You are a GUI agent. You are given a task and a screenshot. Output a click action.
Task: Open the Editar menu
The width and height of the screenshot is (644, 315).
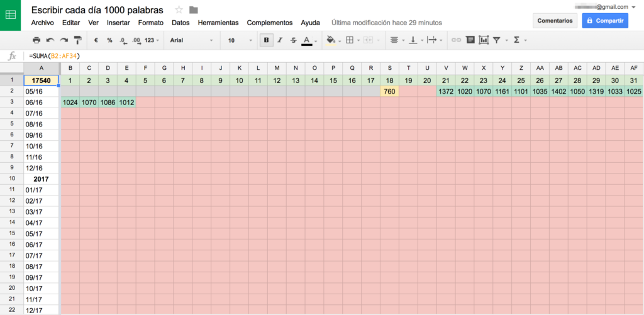pos(71,23)
